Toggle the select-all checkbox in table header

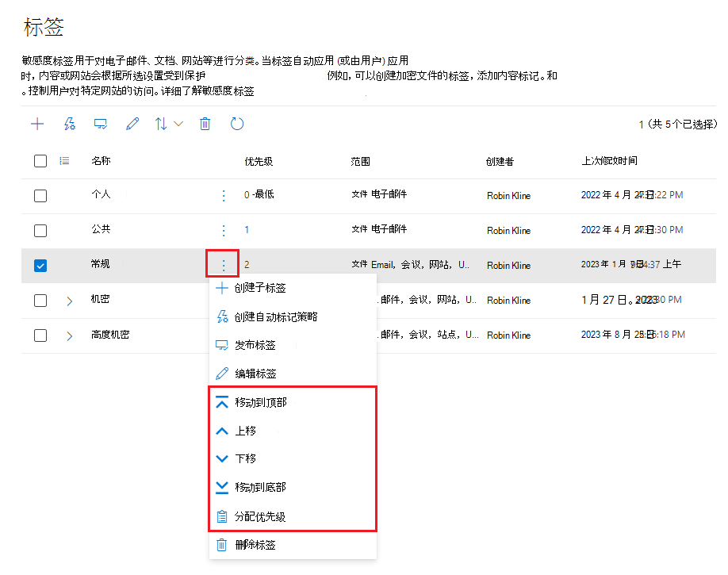40,160
